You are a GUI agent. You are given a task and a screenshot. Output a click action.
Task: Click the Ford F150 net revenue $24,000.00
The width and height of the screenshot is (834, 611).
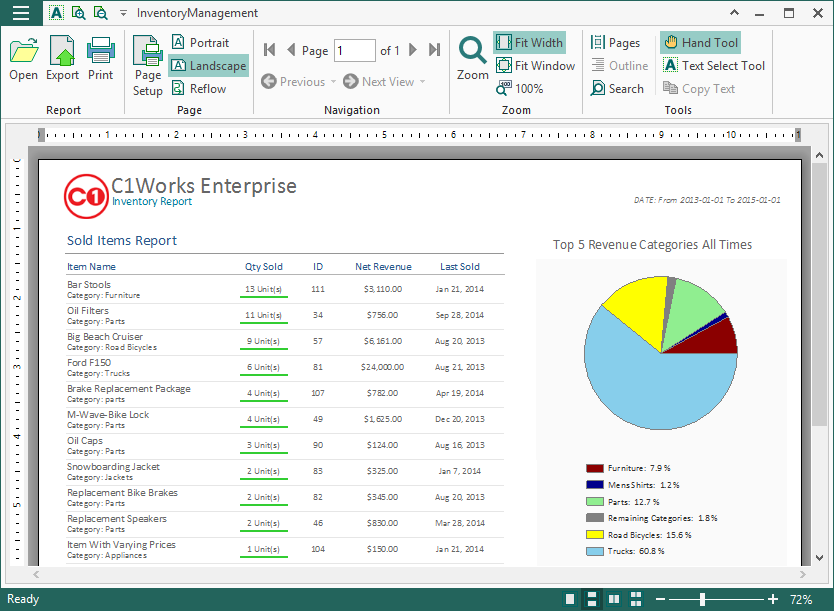click(382, 367)
